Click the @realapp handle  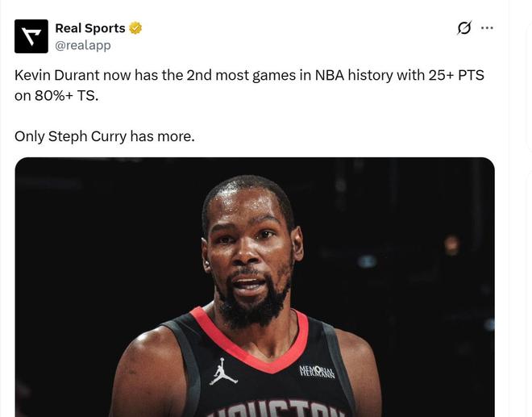click(x=82, y=45)
